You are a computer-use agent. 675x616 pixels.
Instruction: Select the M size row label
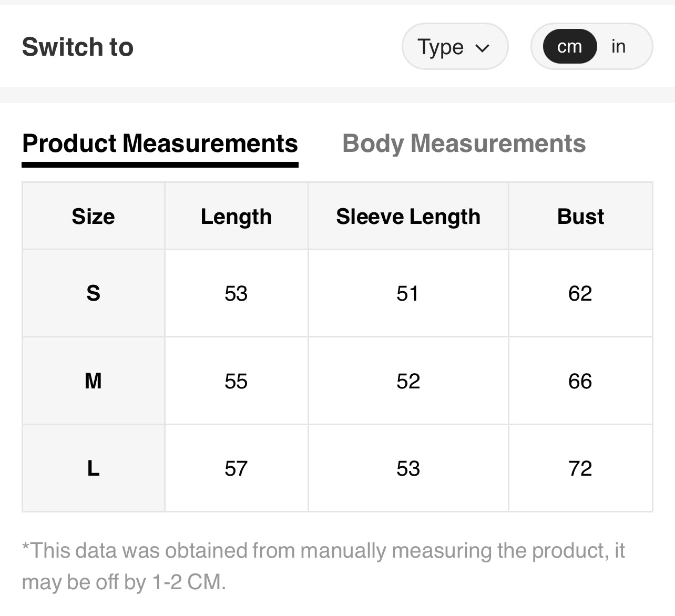[x=93, y=381]
